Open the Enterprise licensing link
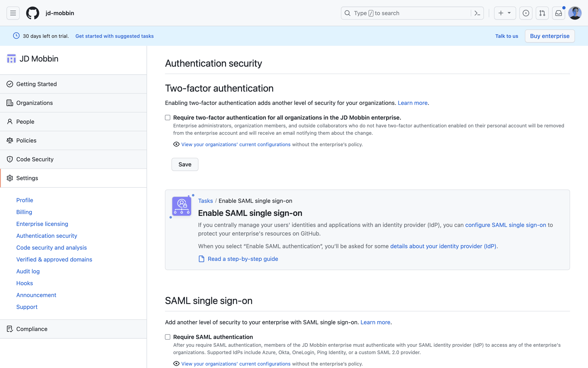588x368 pixels. pos(42,224)
